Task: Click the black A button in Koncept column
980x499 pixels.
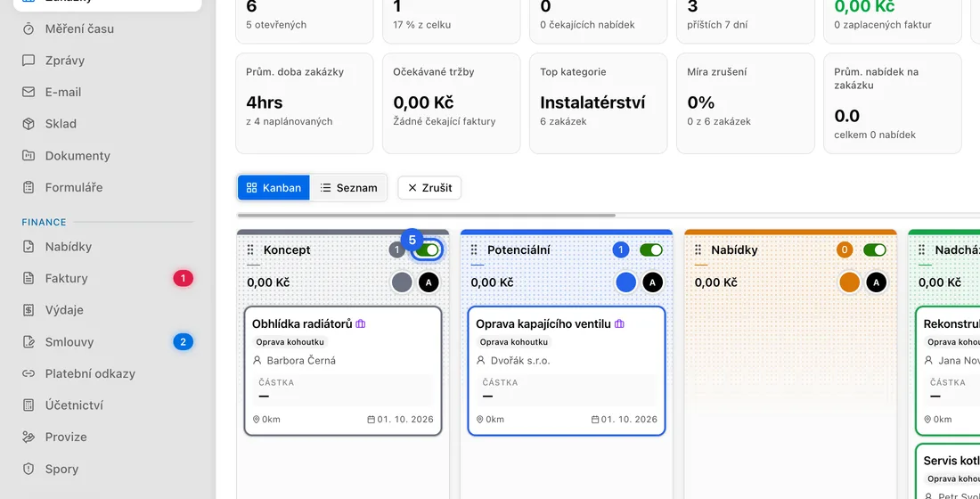Action: click(x=429, y=282)
